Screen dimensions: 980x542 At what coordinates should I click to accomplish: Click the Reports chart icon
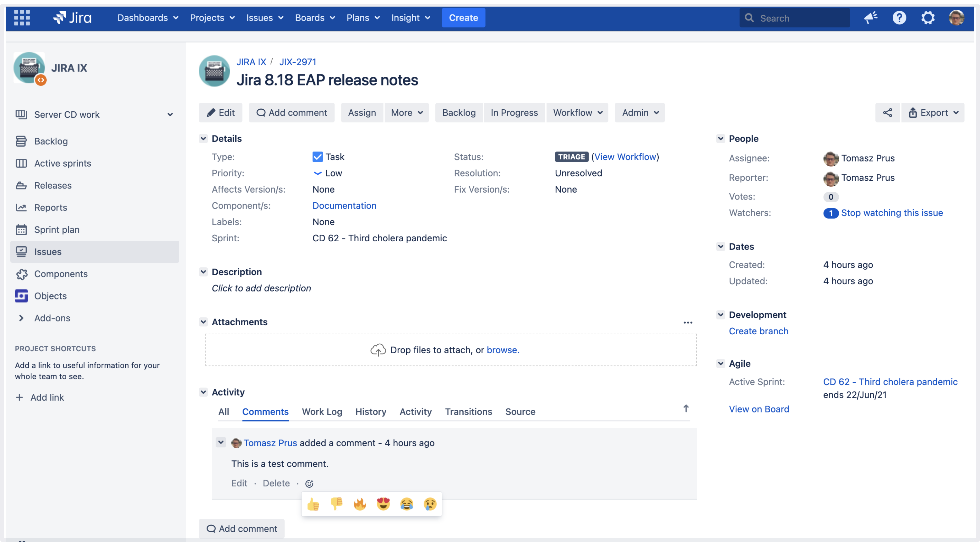(21, 207)
